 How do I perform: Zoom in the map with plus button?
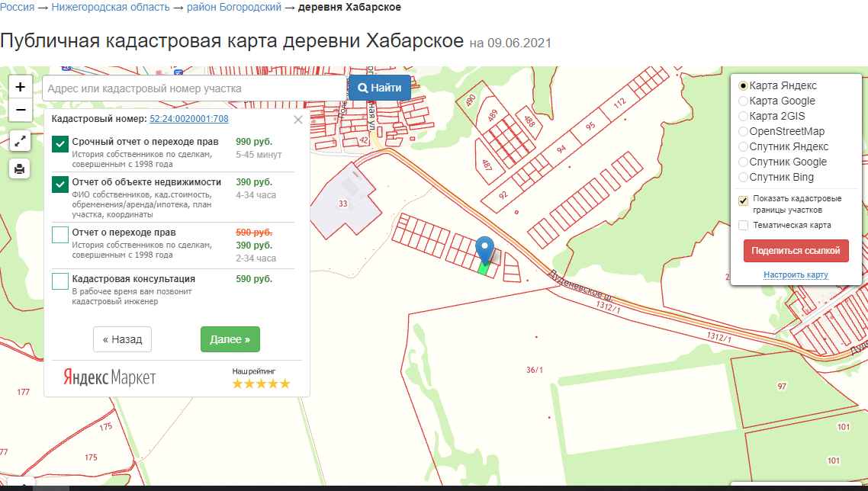[21, 87]
